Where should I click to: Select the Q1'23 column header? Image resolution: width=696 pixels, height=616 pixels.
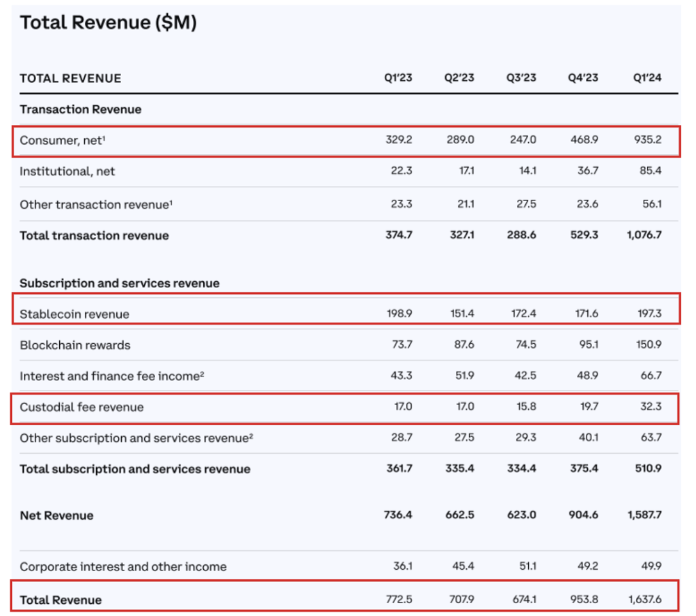click(x=398, y=78)
